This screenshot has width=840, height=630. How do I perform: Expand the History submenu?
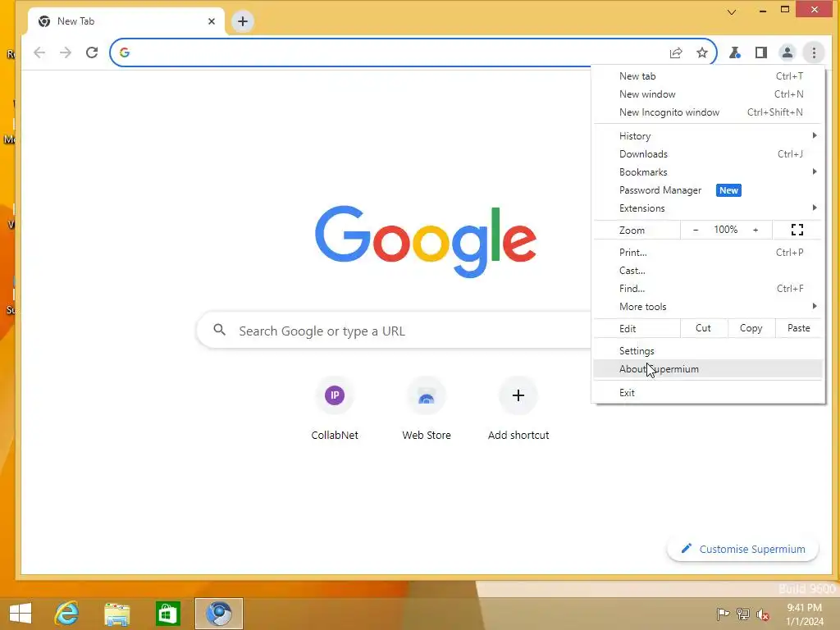pyautogui.click(x=708, y=136)
